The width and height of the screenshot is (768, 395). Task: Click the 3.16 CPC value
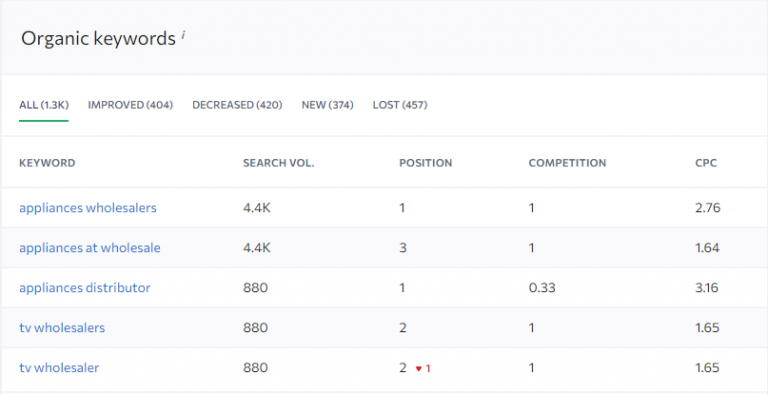[x=707, y=288]
